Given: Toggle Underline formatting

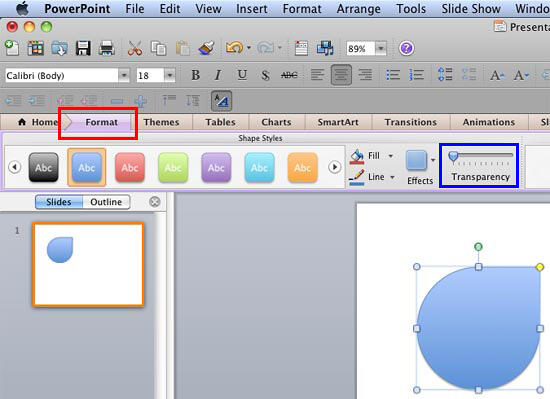Looking at the screenshot, I should [x=242, y=75].
